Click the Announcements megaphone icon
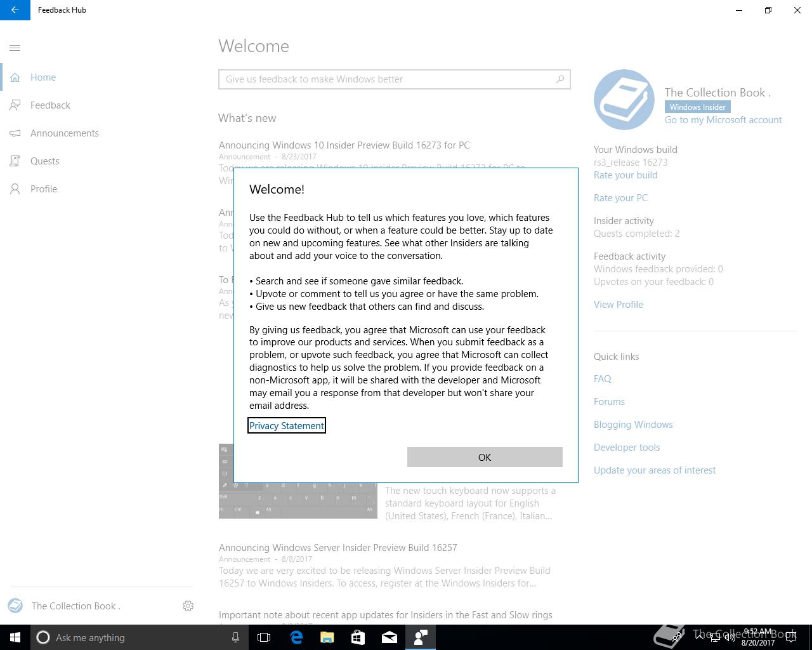The height and width of the screenshot is (650, 812). coord(15,133)
